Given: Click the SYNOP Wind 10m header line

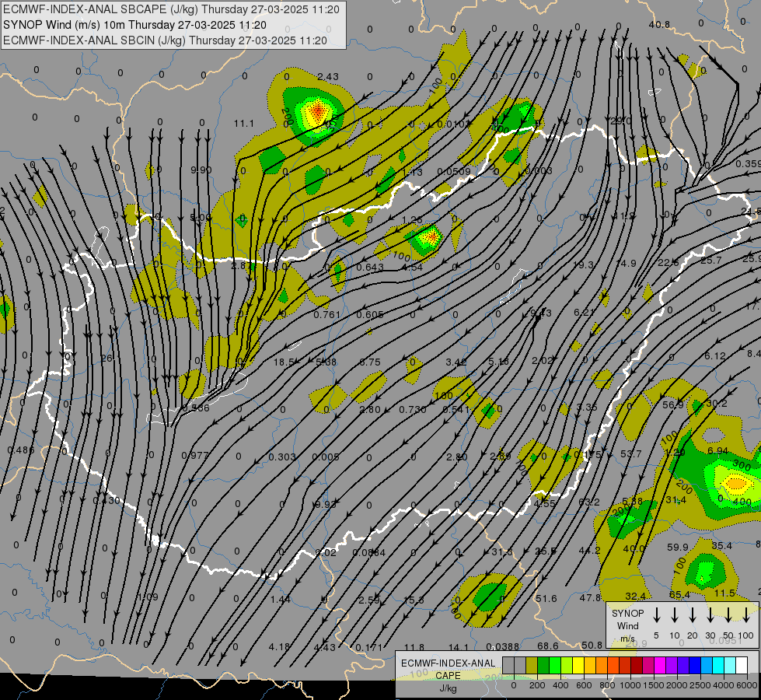Looking at the screenshot, I should pyautogui.click(x=134, y=25).
